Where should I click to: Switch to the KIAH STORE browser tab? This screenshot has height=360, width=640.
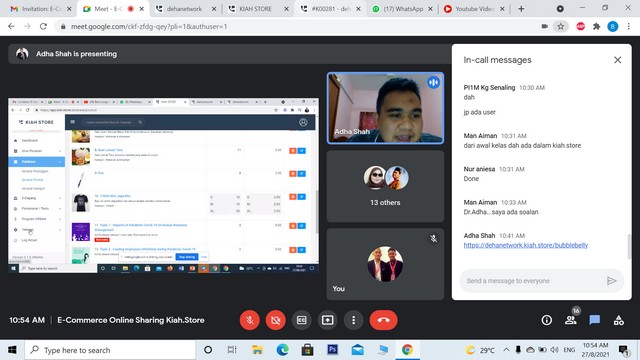(x=255, y=9)
